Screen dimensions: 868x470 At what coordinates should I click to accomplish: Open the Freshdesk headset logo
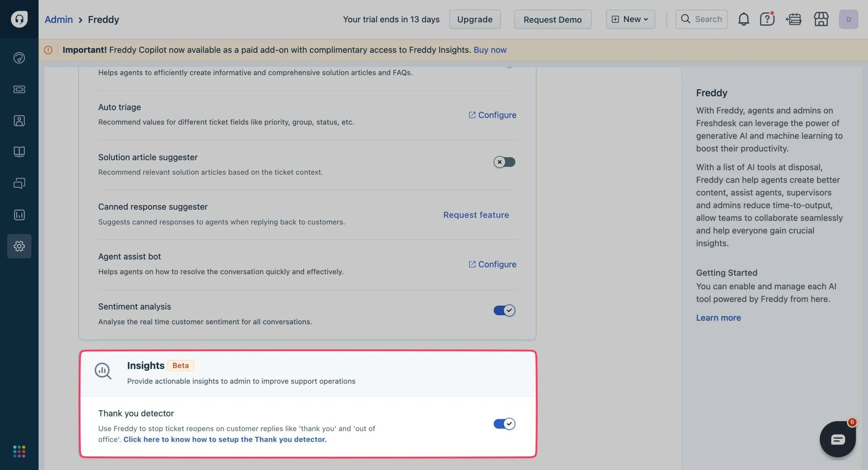click(x=19, y=19)
